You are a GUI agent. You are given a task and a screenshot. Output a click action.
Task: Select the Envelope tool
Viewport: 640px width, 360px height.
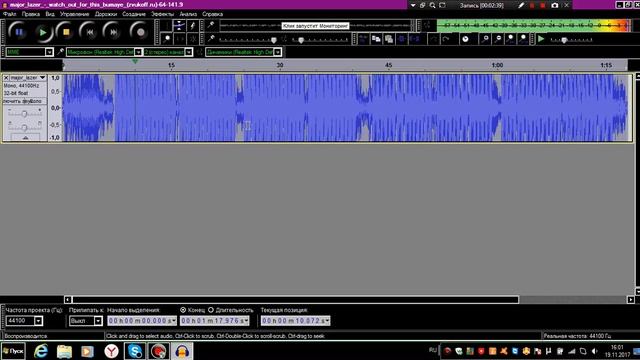(179, 26)
